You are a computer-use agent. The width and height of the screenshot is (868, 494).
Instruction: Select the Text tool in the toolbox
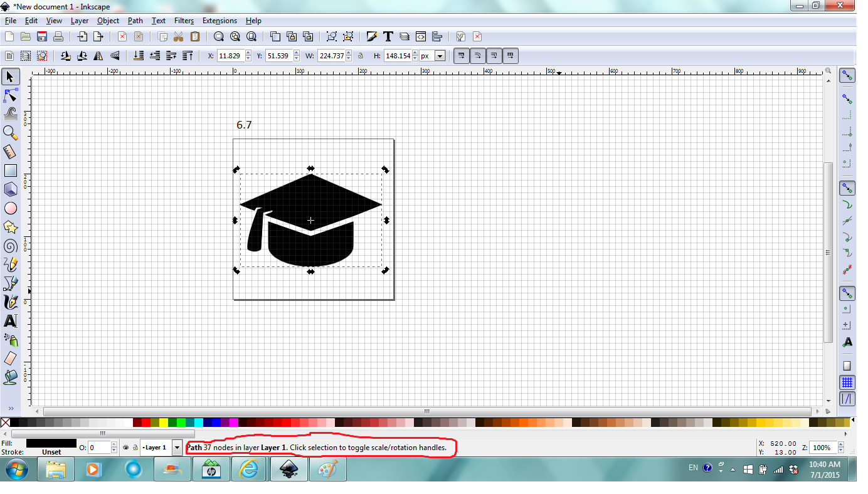[10, 321]
